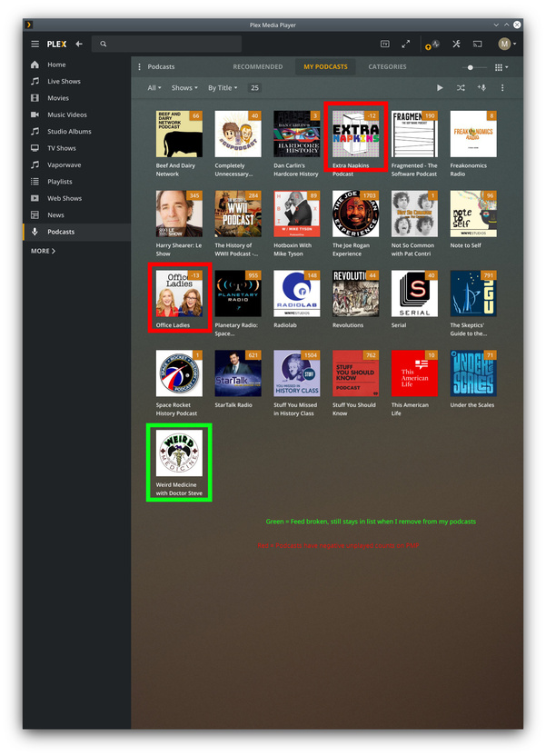Open the Office Ladies cover
Image resolution: width=546 pixels, height=756 pixels.
179,293
